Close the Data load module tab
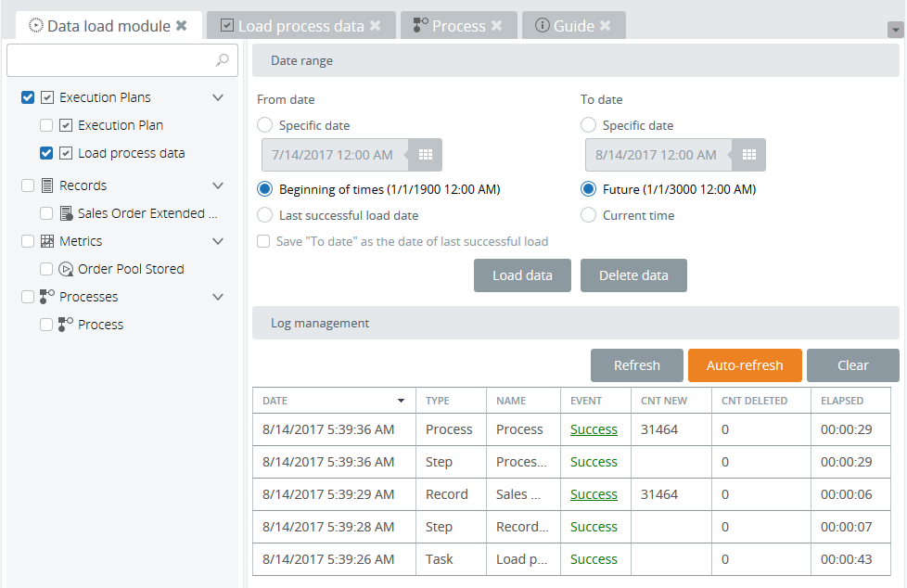907x588 pixels. pos(182,26)
